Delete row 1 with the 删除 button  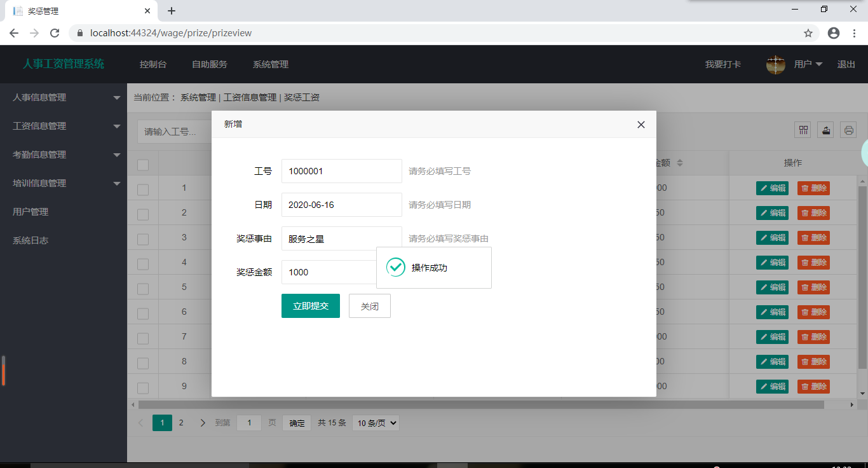point(813,188)
